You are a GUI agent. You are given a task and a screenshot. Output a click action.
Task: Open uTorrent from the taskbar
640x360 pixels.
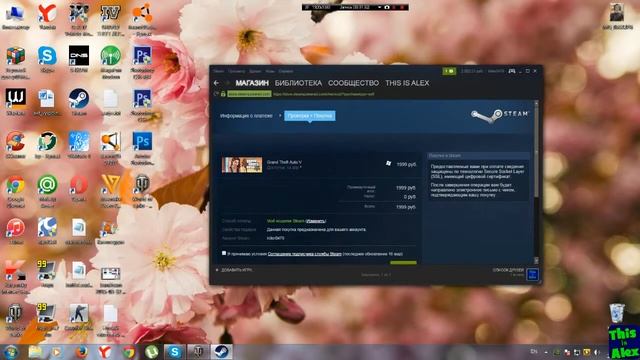click(x=151, y=352)
